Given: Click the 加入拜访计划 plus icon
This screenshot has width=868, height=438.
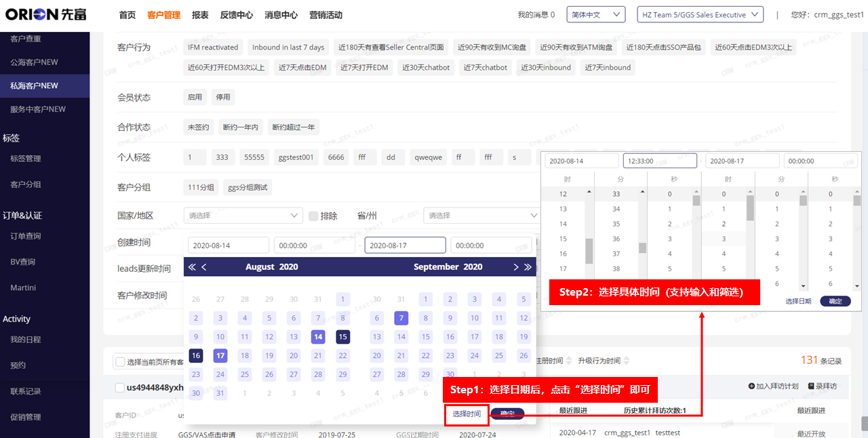Looking at the screenshot, I should pyautogui.click(x=751, y=386).
